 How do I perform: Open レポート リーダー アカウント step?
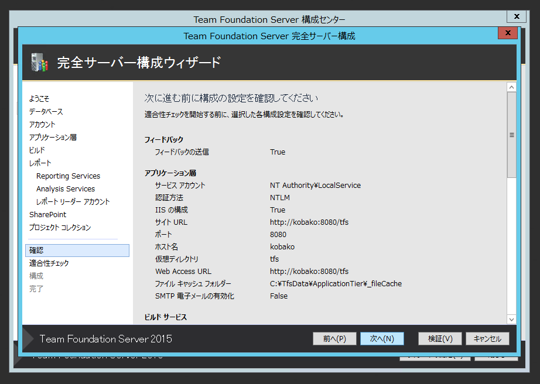pyautogui.click(x=73, y=201)
